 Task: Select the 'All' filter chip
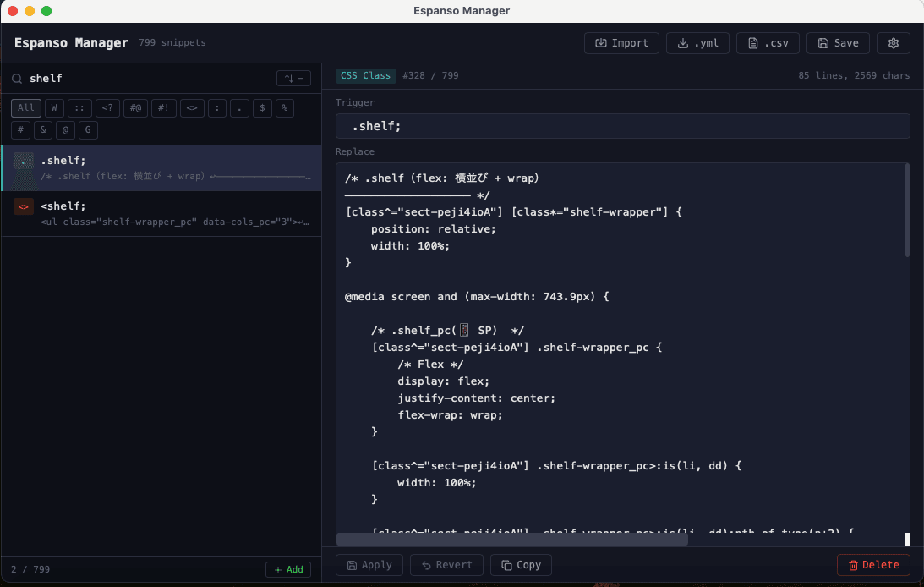(x=26, y=108)
